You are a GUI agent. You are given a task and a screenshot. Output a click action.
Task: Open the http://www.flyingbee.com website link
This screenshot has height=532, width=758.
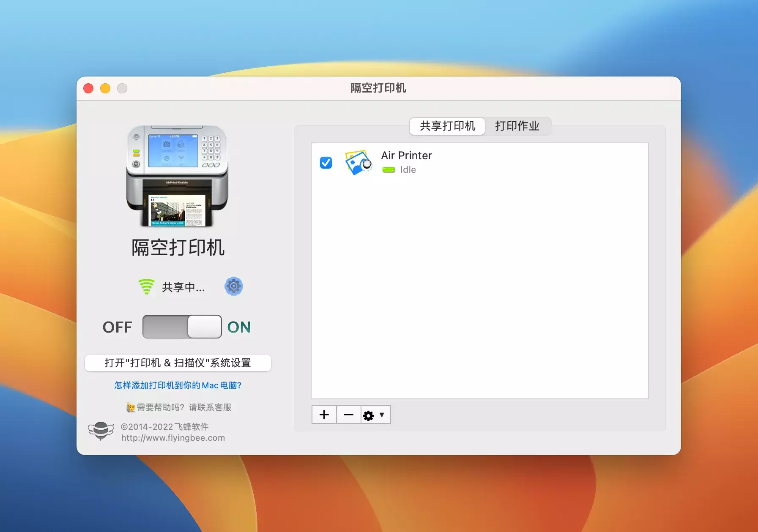[x=173, y=438]
